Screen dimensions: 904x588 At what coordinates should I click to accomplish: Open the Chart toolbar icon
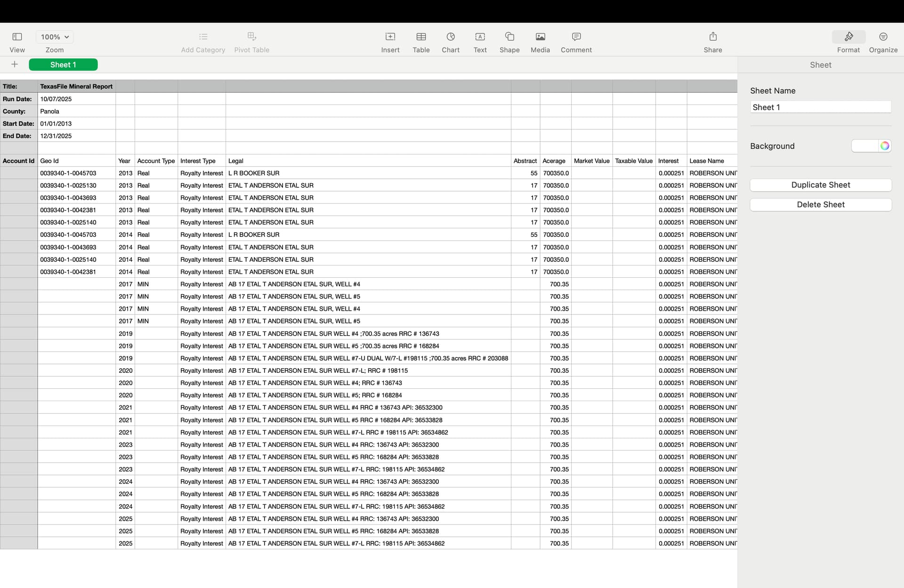[450, 37]
